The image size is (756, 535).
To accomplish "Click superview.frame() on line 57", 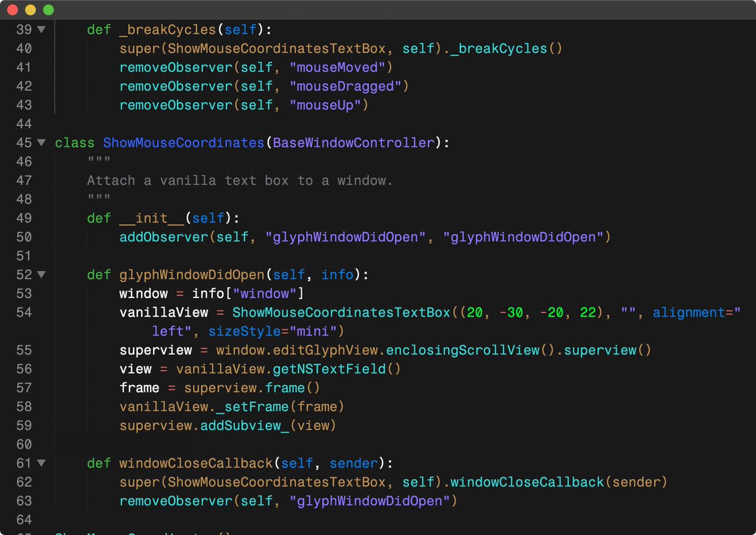I will (252, 388).
